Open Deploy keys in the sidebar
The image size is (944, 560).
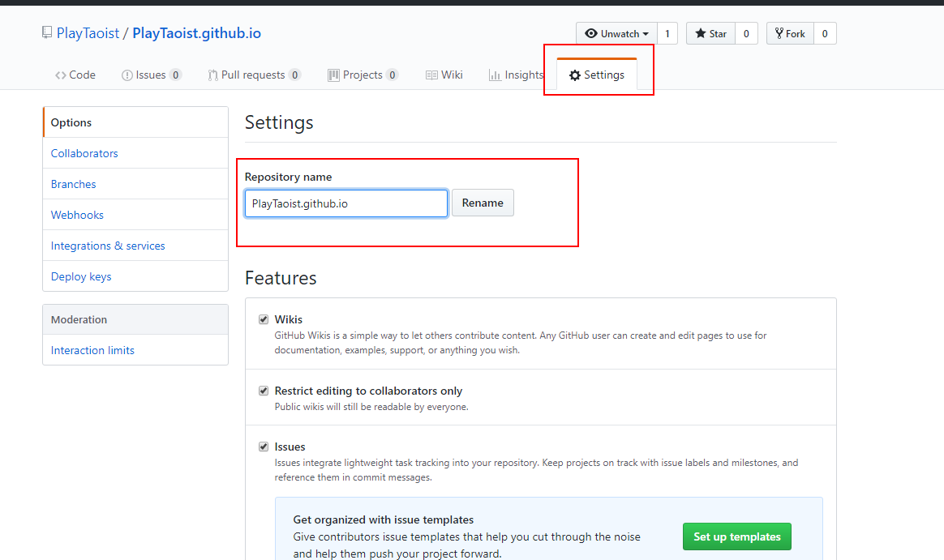pos(135,276)
